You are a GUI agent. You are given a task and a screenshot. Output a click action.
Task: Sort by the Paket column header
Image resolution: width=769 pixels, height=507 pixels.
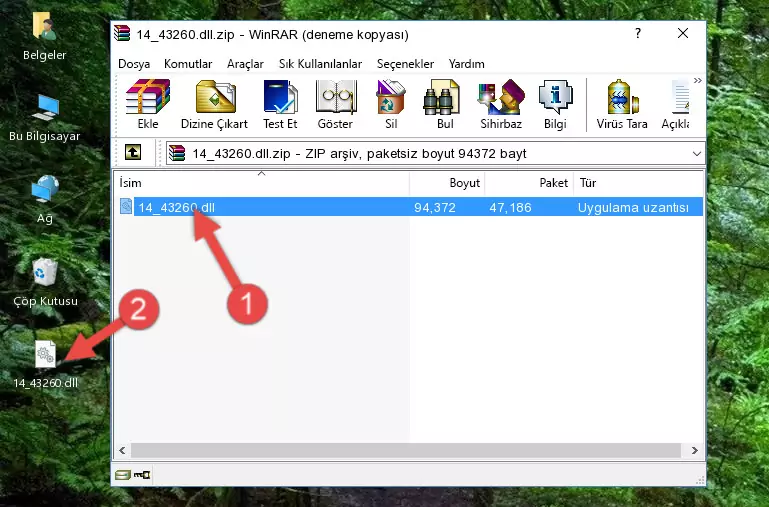[x=529, y=183]
